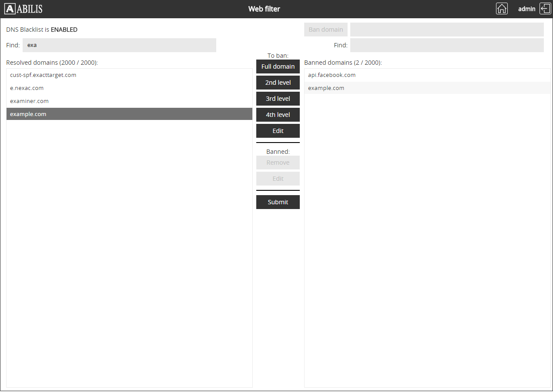Select the 3rd level ban option
The width and height of the screenshot is (553, 392).
[x=278, y=99]
